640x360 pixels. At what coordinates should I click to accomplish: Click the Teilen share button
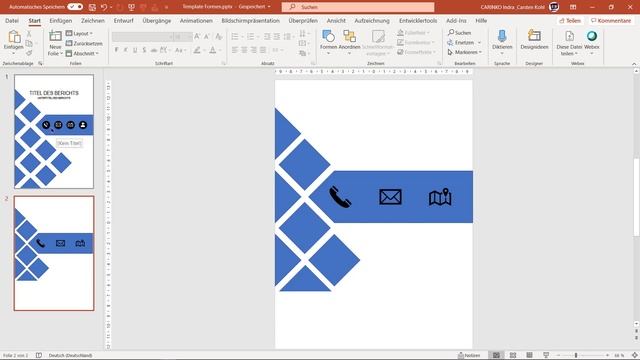(570, 20)
